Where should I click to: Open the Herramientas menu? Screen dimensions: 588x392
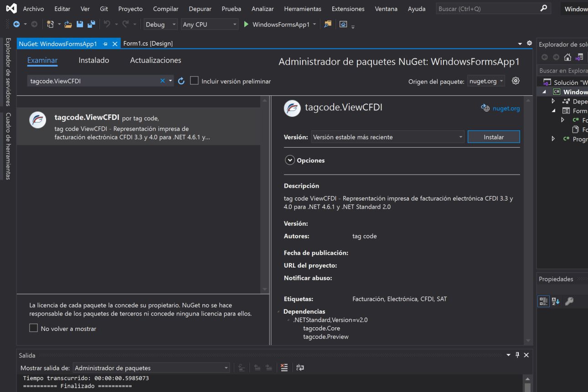[303, 9]
